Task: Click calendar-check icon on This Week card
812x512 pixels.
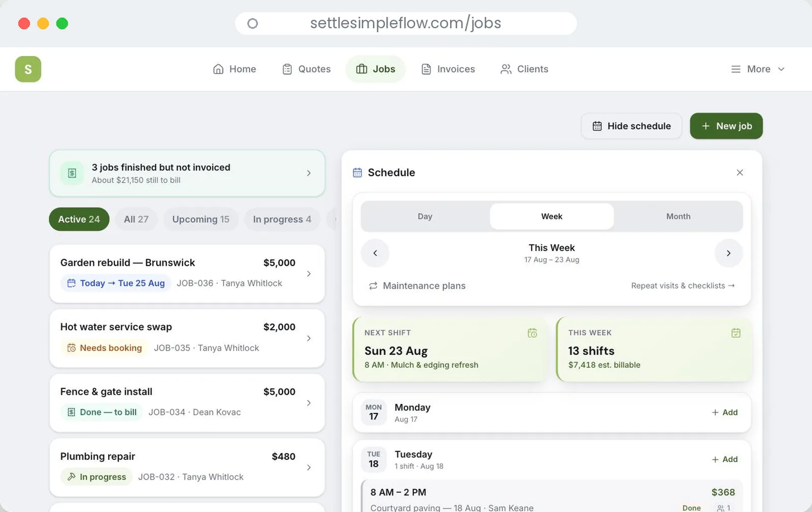Action: point(736,333)
